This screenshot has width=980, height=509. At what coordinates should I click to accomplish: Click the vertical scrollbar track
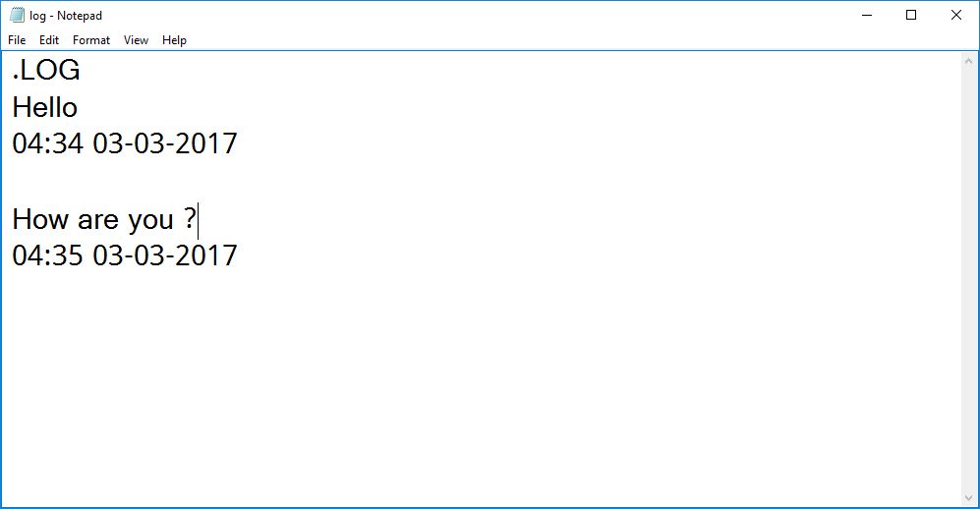[x=969, y=280]
